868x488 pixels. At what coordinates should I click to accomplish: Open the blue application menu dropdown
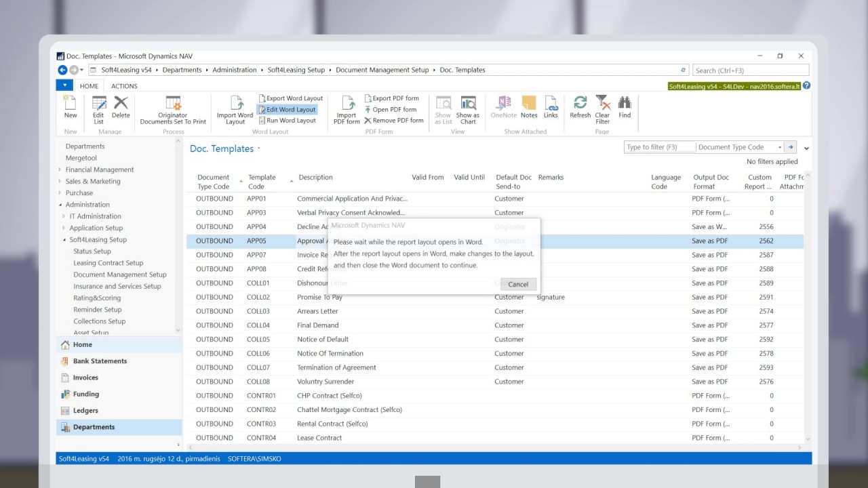pos(64,85)
